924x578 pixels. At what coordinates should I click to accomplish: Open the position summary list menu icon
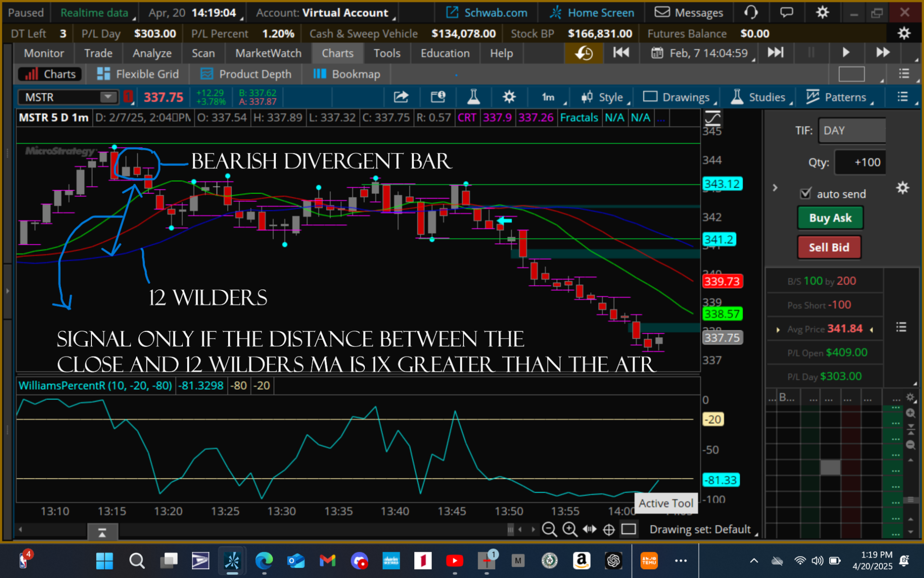[x=901, y=327]
